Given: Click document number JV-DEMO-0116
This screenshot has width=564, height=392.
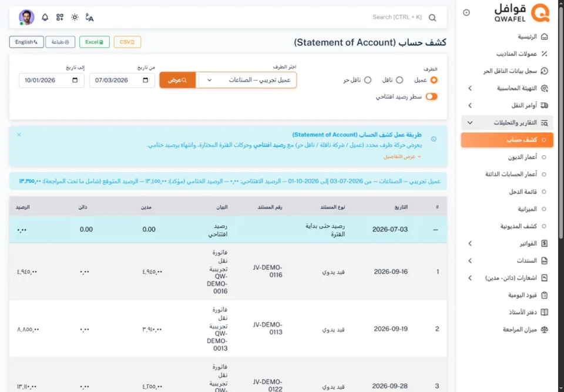Looking at the screenshot, I should (x=268, y=272).
